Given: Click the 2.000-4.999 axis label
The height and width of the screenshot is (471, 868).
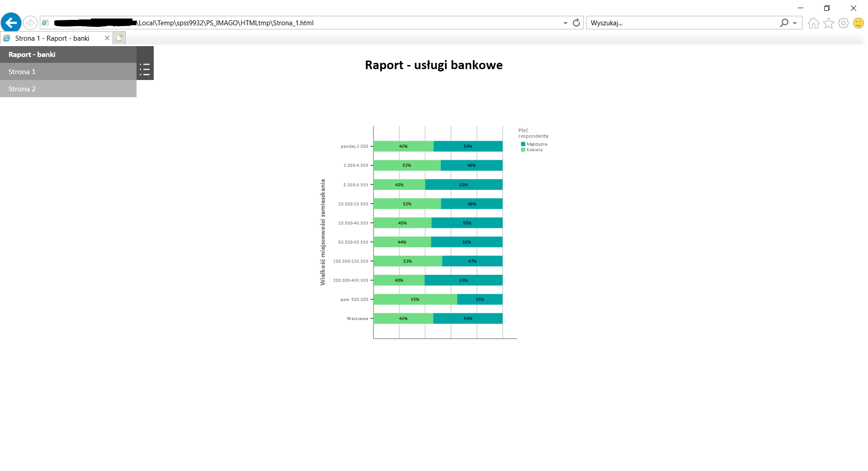Looking at the screenshot, I should pyautogui.click(x=356, y=165).
